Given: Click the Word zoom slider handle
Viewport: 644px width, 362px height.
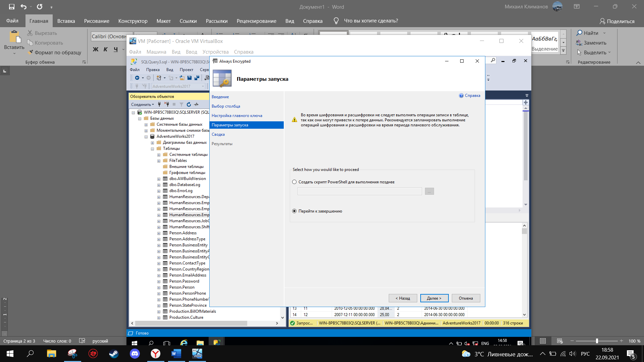Looking at the screenshot, I should tap(597, 341).
